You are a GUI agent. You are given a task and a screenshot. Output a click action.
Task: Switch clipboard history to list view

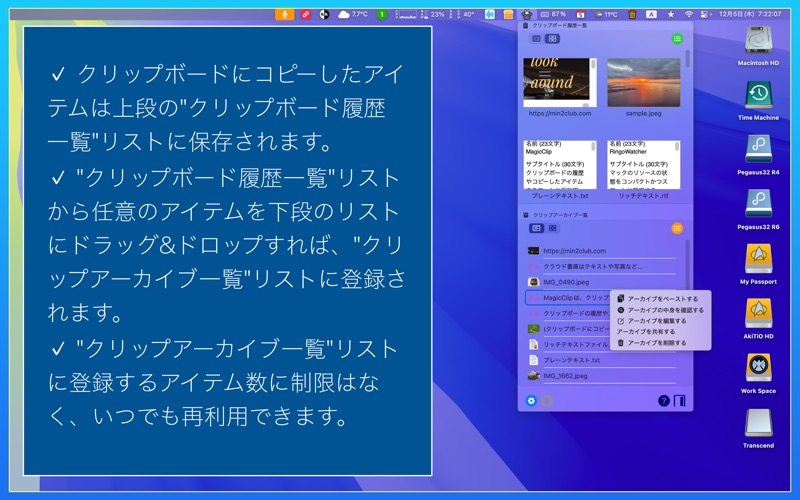(536, 39)
